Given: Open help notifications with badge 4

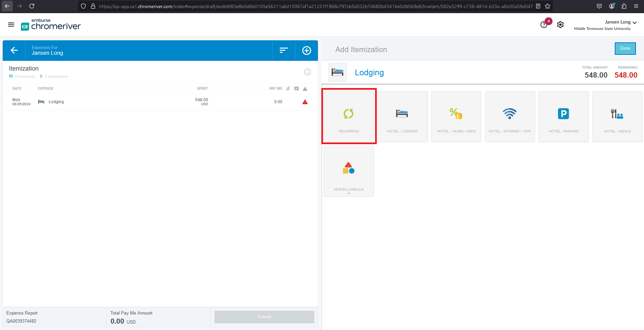Looking at the screenshot, I should (544, 24).
